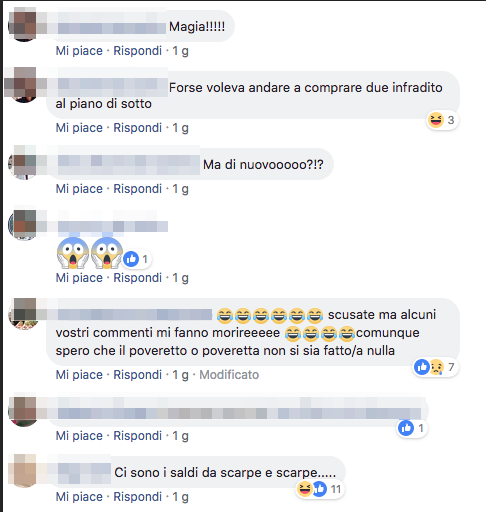Click Mi piace under 'saldi da scarpe' comment
The height and width of the screenshot is (512, 486).
click(79, 497)
